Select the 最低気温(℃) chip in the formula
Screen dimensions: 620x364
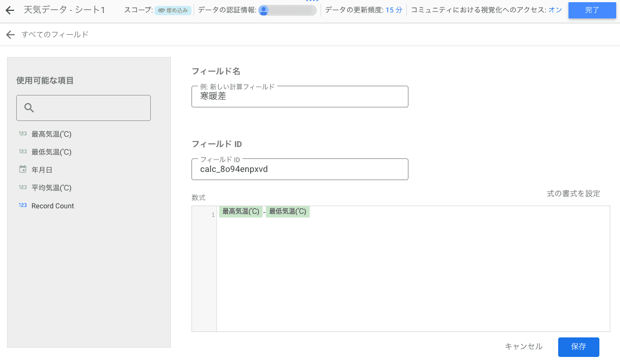pyautogui.click(x=287, y=212)
